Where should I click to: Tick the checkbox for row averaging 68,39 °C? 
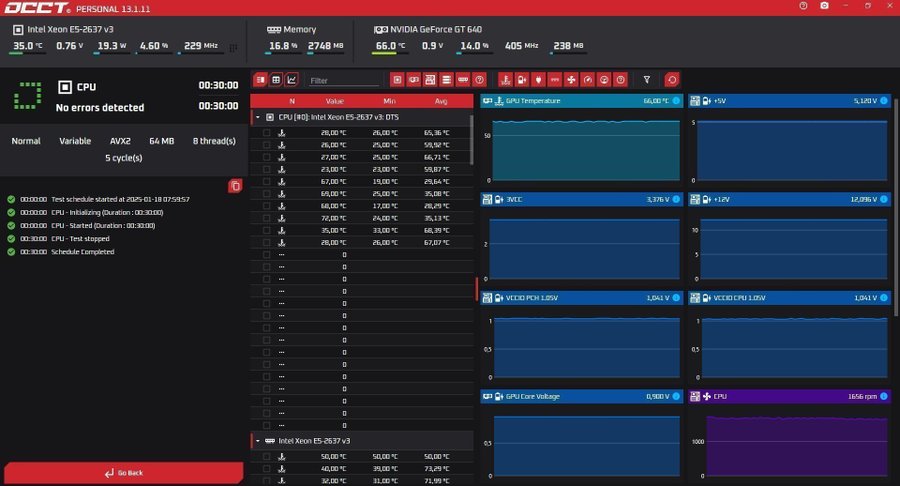coord(266,231)
